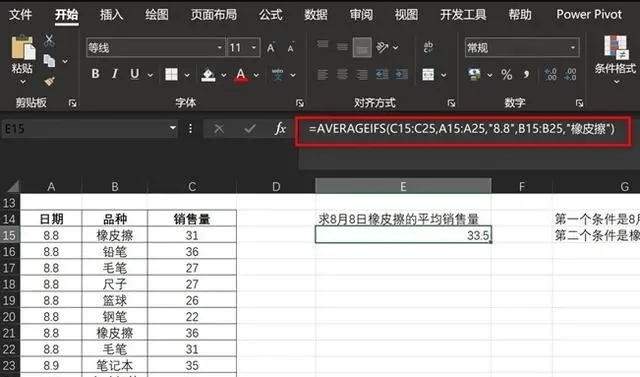Open the font name dropdown 等线
640x377 pixels.
coord(220,48)
